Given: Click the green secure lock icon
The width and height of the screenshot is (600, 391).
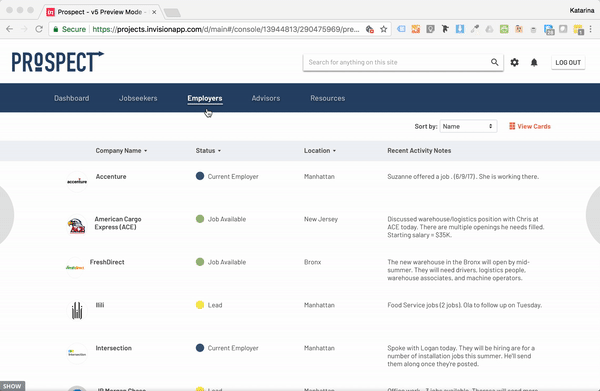Looking at the screenshot, I should (56, 29).
